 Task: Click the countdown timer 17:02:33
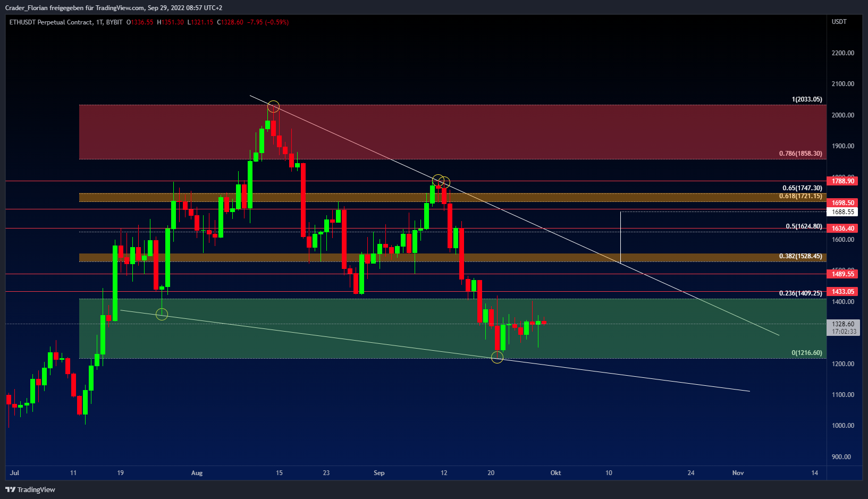click(x=844, y=332)
